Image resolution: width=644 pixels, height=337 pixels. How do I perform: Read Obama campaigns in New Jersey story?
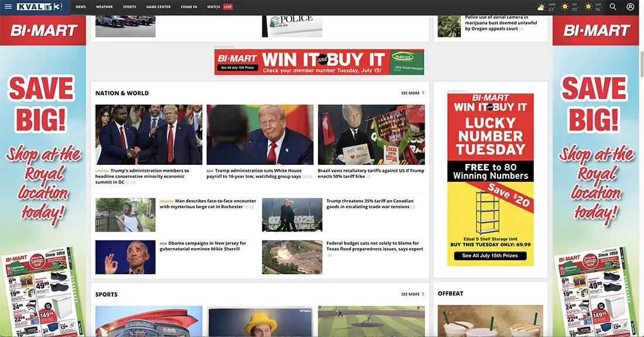203,246
